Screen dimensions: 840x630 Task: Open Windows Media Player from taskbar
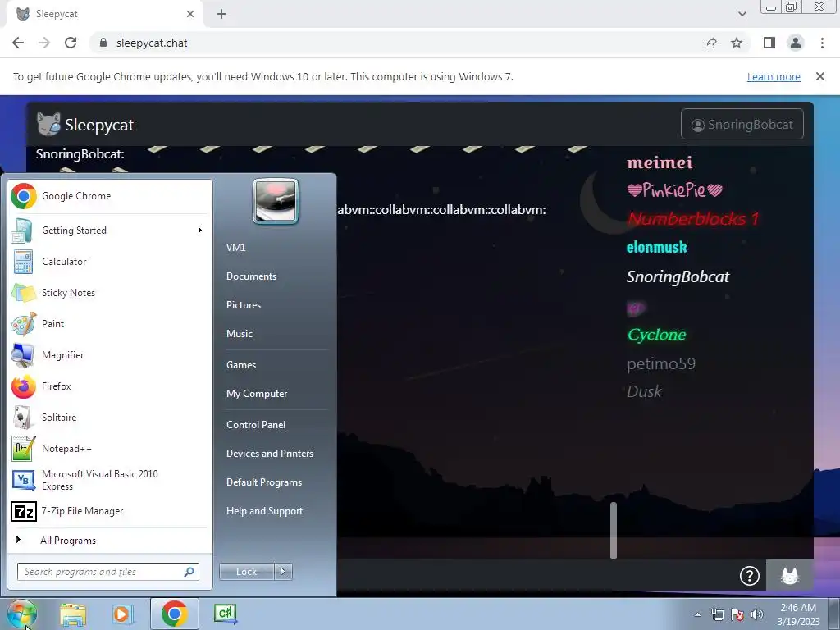(x=123, y=614)
